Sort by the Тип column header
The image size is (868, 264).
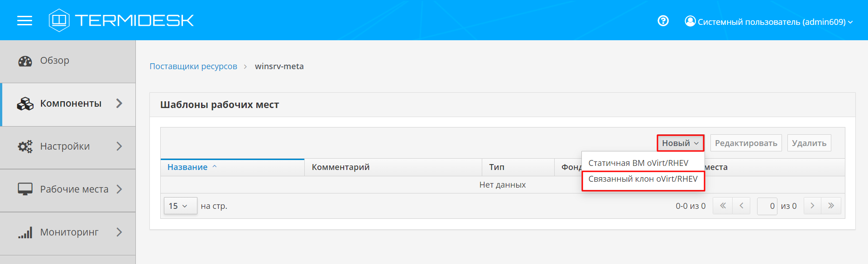[518, 167]
